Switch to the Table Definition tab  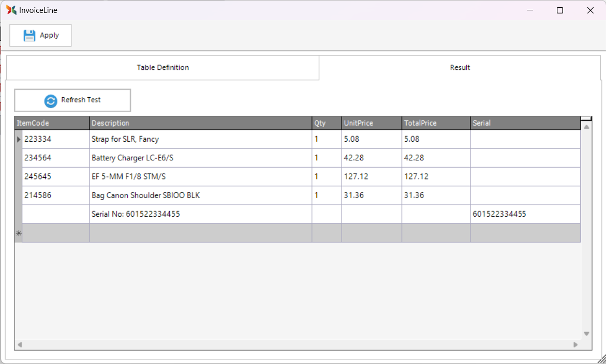tap(162, 68)
